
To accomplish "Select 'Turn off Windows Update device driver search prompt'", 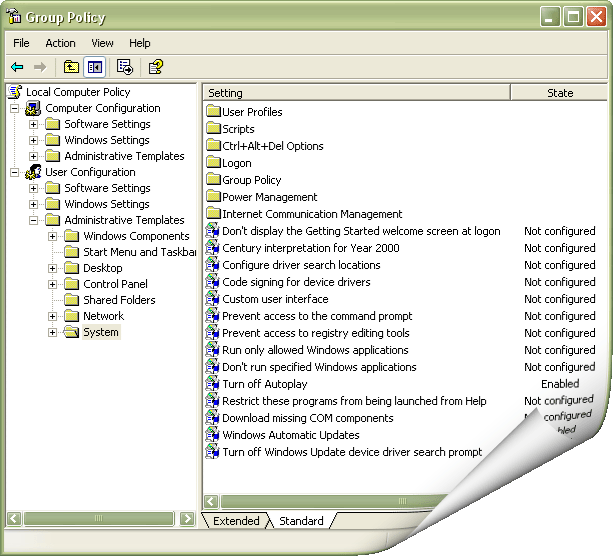I will pos(352,452).
